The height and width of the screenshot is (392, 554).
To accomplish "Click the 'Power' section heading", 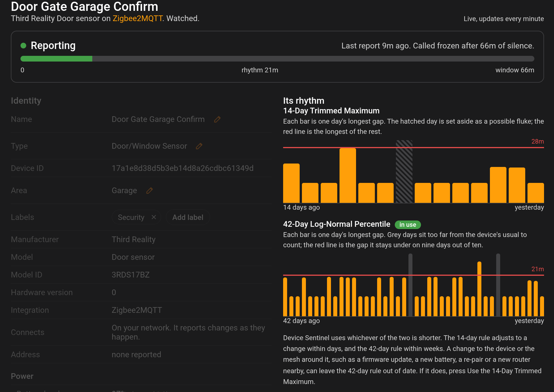I will click(22, 376).
